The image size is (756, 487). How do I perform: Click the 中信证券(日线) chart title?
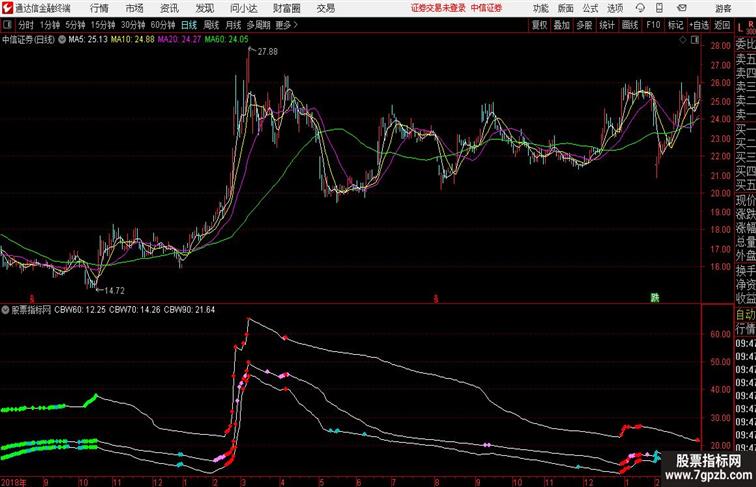point(28,40)
